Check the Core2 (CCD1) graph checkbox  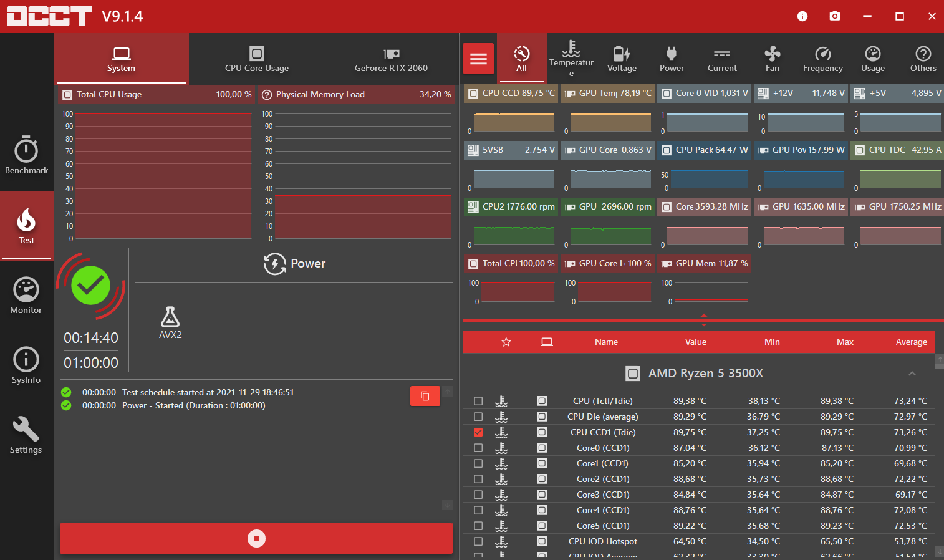(478, 479)
